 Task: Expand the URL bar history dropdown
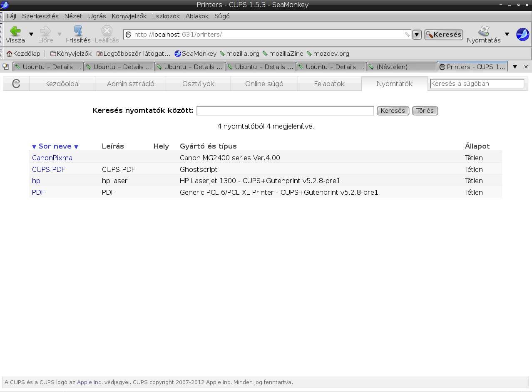(x=417, y=35)
